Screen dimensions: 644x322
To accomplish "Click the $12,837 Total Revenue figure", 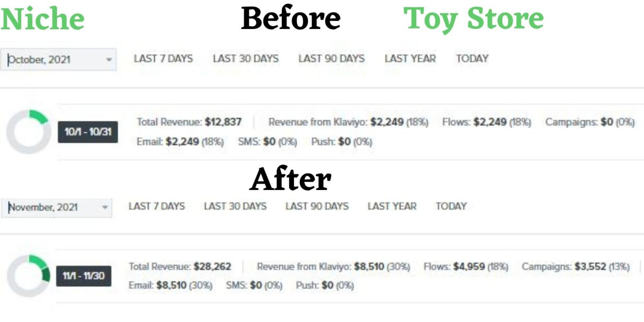I will pos(223,122).
